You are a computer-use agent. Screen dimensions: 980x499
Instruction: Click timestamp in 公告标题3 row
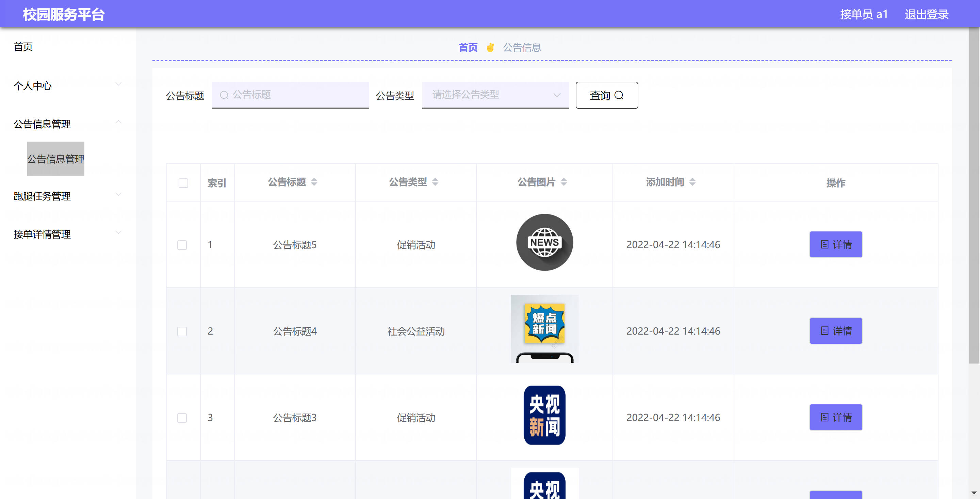pyautogui.click(x=673, y=417)
